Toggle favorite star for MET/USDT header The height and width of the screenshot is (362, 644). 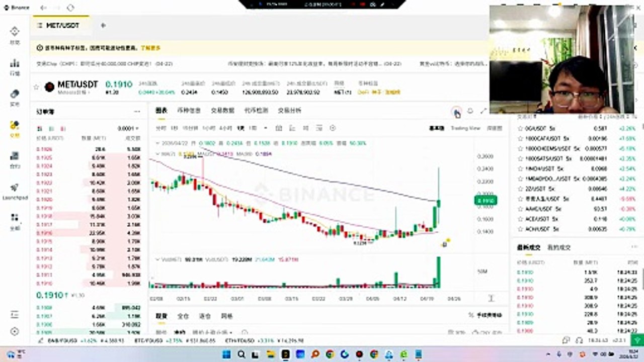coord(36,87)
